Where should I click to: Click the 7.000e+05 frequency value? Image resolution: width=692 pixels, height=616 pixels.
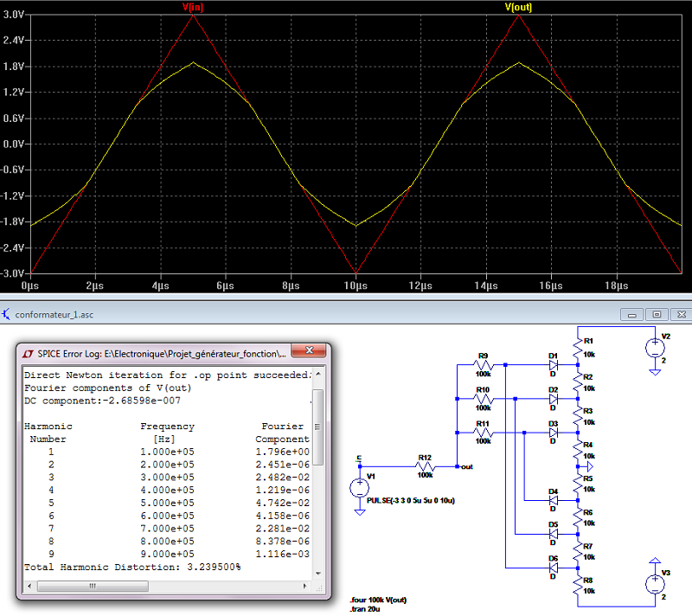point(167,529)
